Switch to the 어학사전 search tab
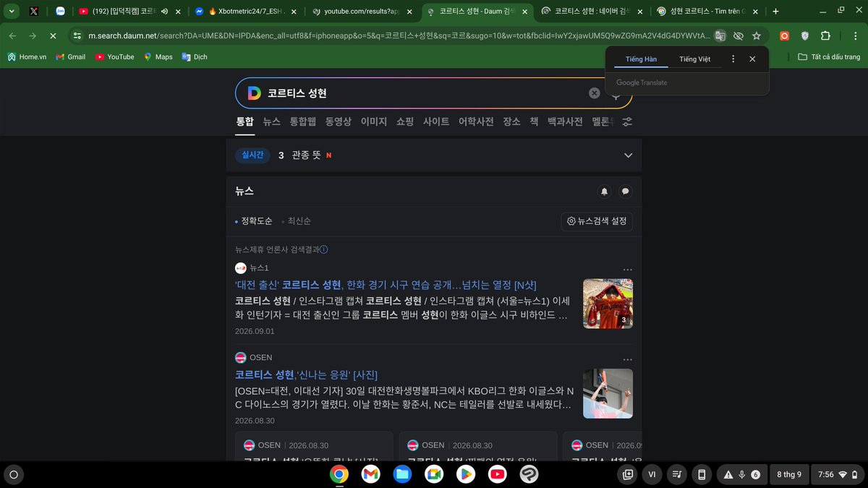The height and width of the screenshot is (488, 868). point(476,121)
